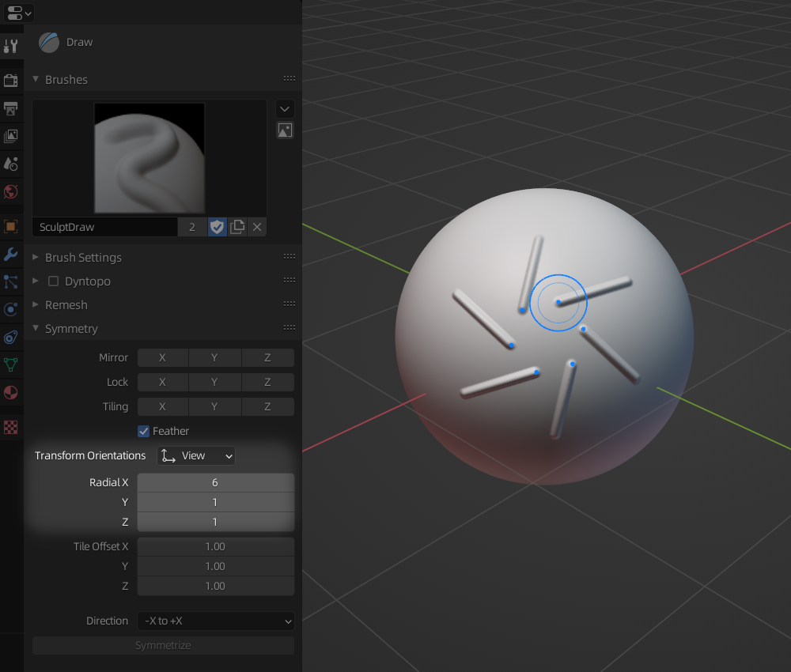Image resolution: width=791 pixels, height=672 pixels.
Task: Open the World properties tab
Action: tap(11, 191)
